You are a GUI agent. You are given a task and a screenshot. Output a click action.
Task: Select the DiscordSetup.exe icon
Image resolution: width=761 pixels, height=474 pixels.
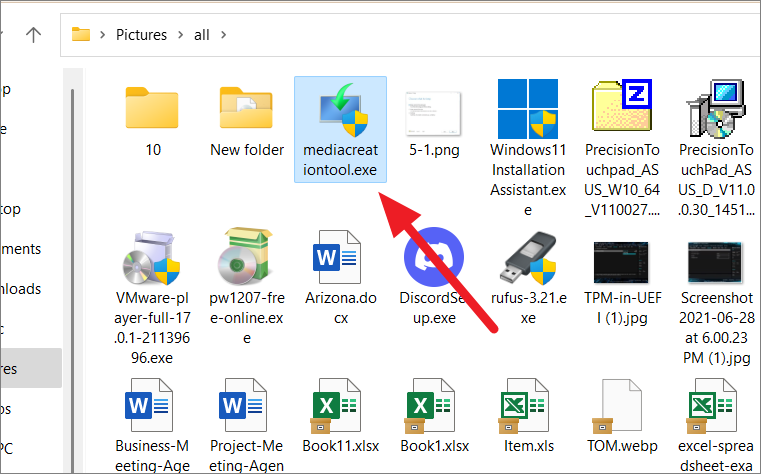[433, 257]
